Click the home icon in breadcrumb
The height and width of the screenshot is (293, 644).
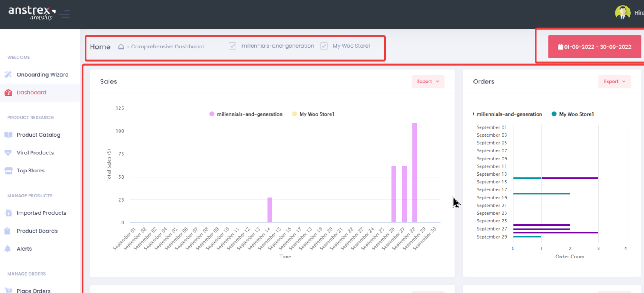point(121,46)
